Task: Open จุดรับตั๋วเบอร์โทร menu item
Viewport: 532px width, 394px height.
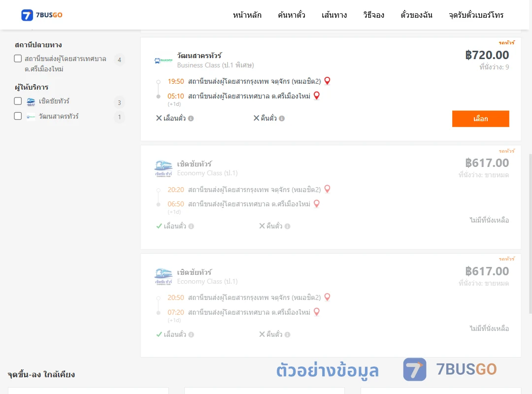Action: tap(476, 15)
